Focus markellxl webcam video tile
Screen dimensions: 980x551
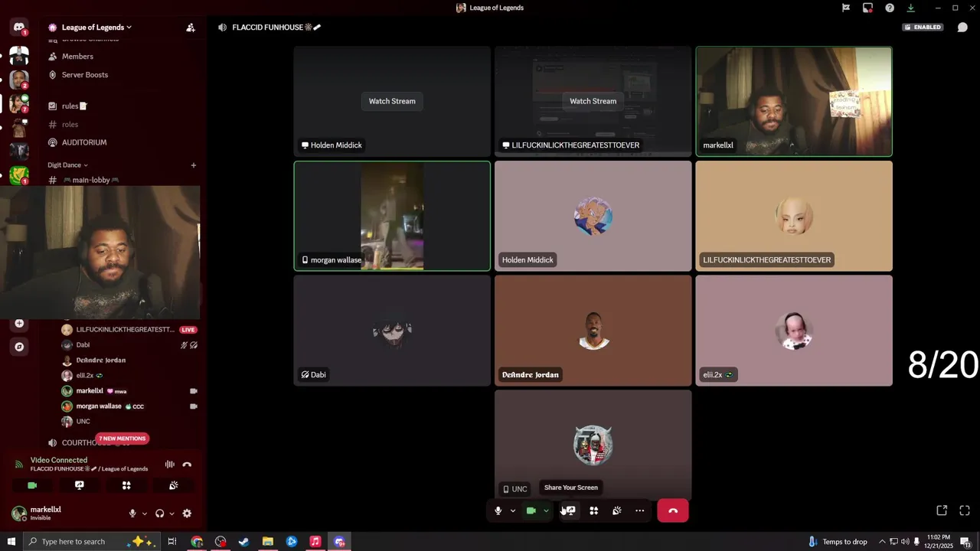click(794, 101)
